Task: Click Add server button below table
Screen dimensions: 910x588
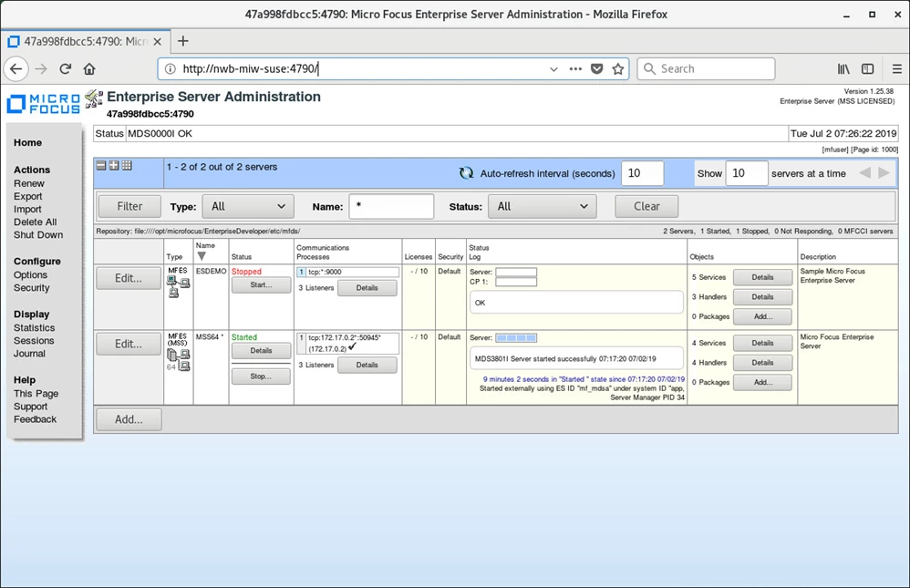Action: point(129,419)
